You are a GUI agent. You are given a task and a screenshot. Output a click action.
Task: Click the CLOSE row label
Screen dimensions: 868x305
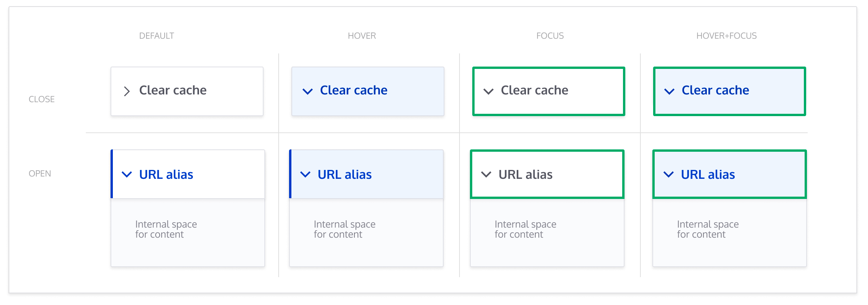tap(41, 99)
